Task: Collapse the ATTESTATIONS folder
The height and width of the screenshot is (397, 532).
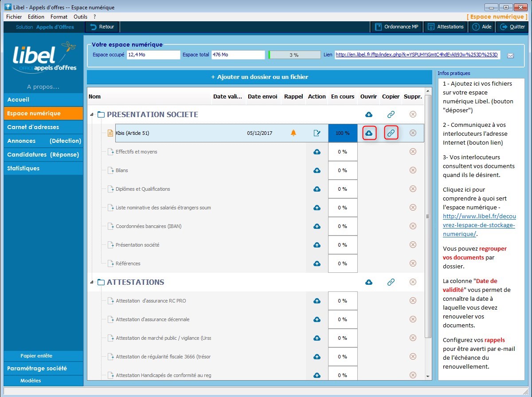Action: click(92, 283)
